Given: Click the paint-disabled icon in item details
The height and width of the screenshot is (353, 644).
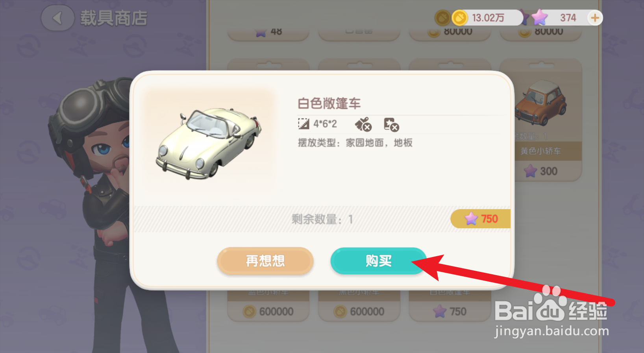Looking at the screenshot, I should tap(363, 124).
